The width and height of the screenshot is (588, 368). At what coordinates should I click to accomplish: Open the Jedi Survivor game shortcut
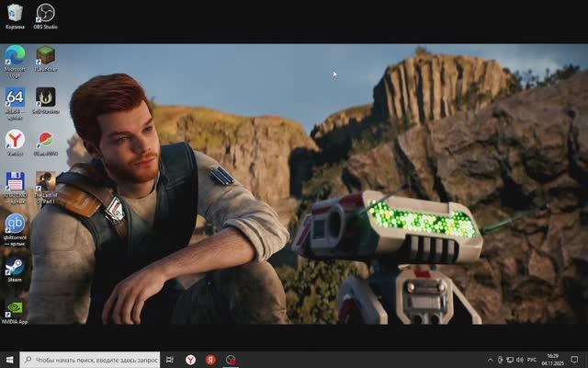(46, 100)
